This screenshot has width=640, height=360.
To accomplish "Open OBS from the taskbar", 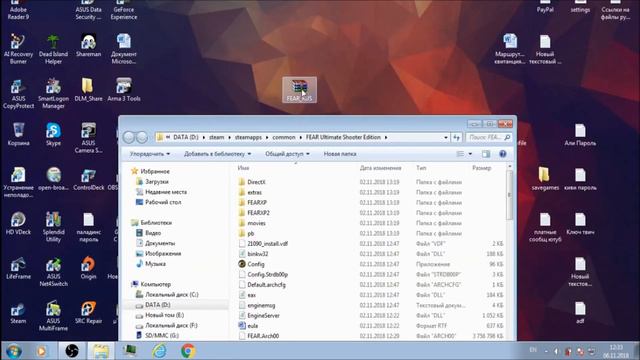I will (72, 351).
